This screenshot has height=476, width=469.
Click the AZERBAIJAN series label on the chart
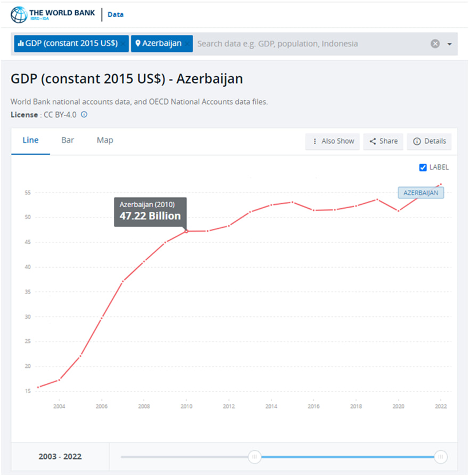[420, 193]
